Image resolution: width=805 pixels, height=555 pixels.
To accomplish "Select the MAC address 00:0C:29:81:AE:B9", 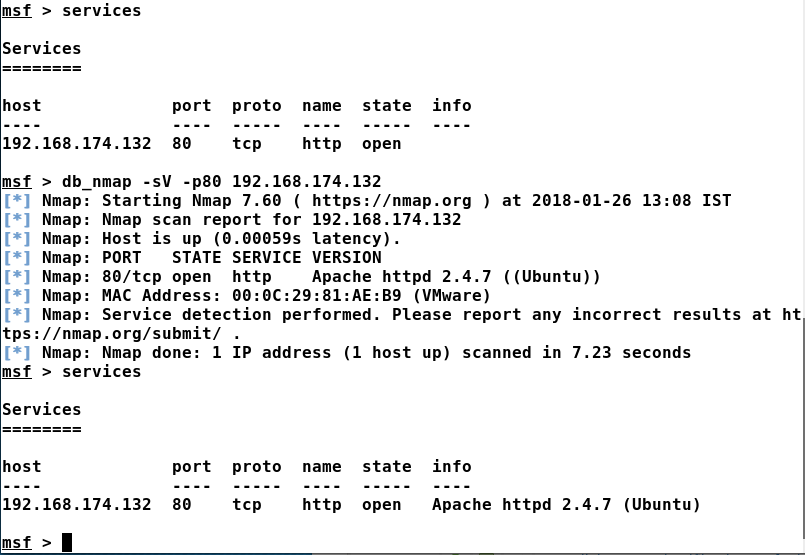I will pos(317,295).
